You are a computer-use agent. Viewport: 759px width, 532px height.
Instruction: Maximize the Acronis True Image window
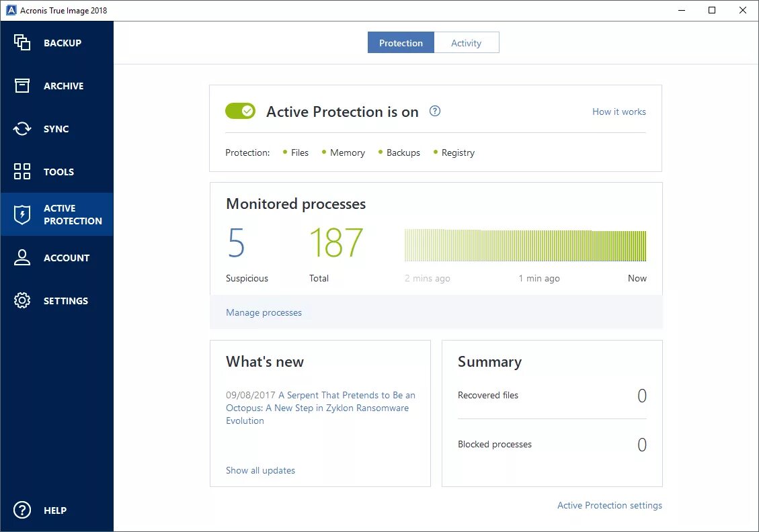pyautogui.click(x=711, y=10)
